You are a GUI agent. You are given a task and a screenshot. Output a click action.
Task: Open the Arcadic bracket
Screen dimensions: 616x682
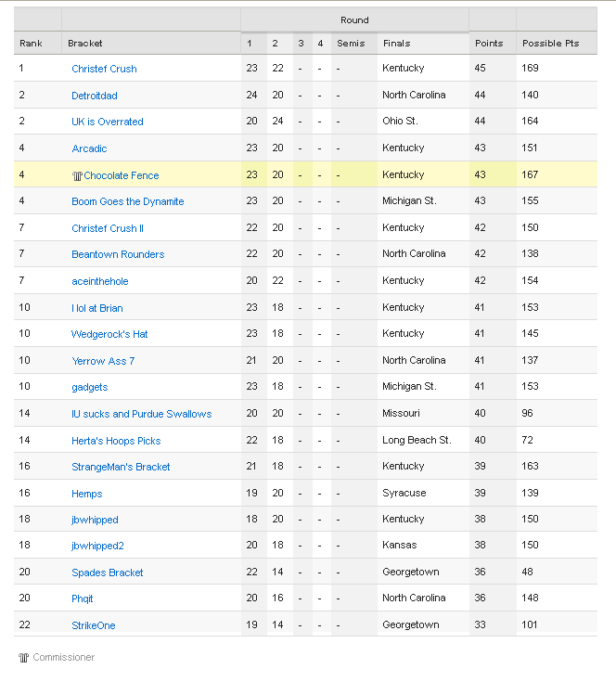click(90, 148)
